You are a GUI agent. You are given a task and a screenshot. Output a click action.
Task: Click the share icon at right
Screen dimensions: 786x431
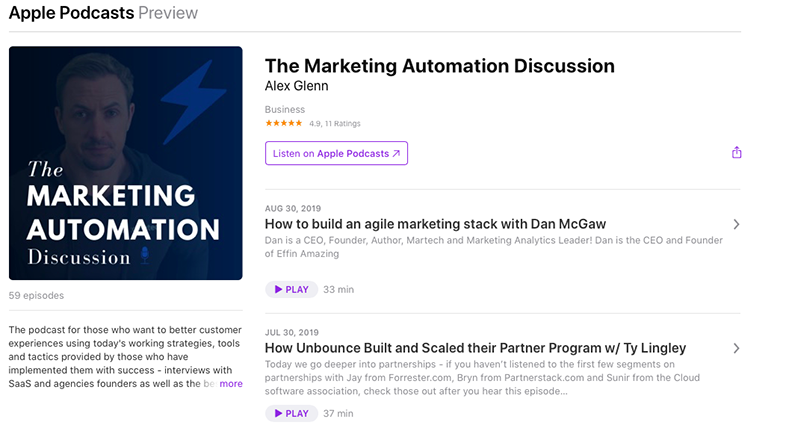[x=736, y=152]
